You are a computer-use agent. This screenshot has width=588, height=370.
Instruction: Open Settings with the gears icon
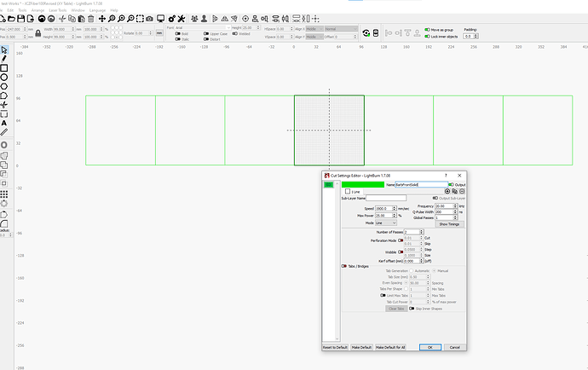(172, 19)
